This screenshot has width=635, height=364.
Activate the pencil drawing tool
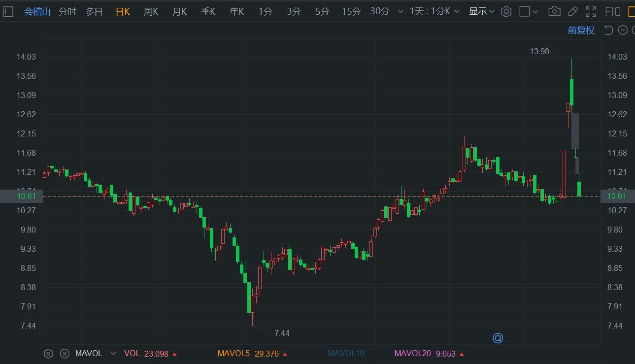click(x=572, y=11)
